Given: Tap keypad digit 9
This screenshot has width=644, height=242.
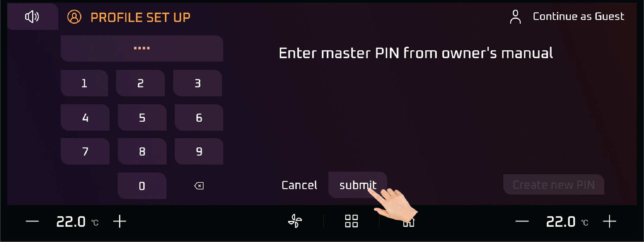Looking at the screenshot, I should coord(199,151).
